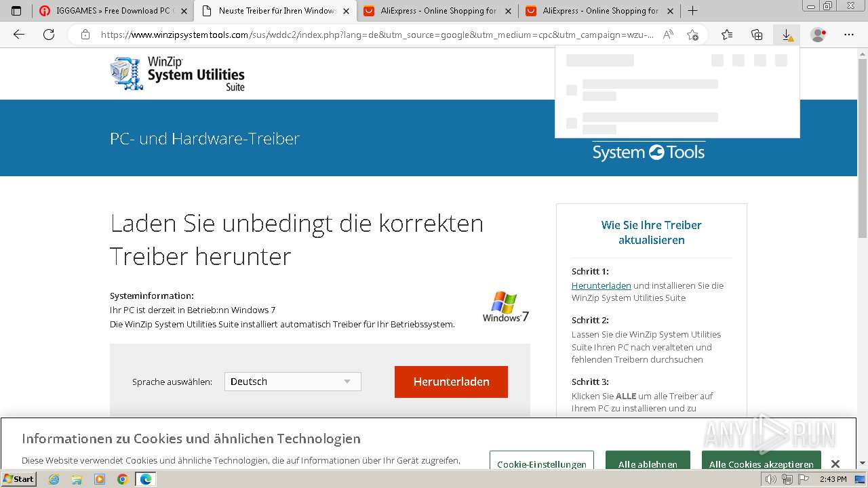868x488 pixels.
Task: Open the Collections icon
Action: click(x=757, y=35)
